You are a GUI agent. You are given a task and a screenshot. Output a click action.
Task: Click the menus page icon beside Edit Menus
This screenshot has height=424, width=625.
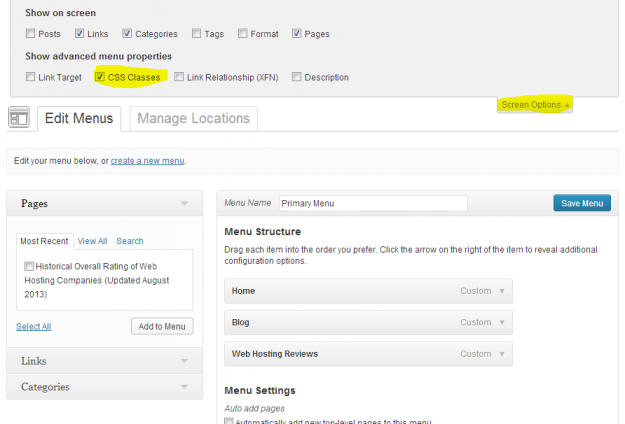[19, 118]
